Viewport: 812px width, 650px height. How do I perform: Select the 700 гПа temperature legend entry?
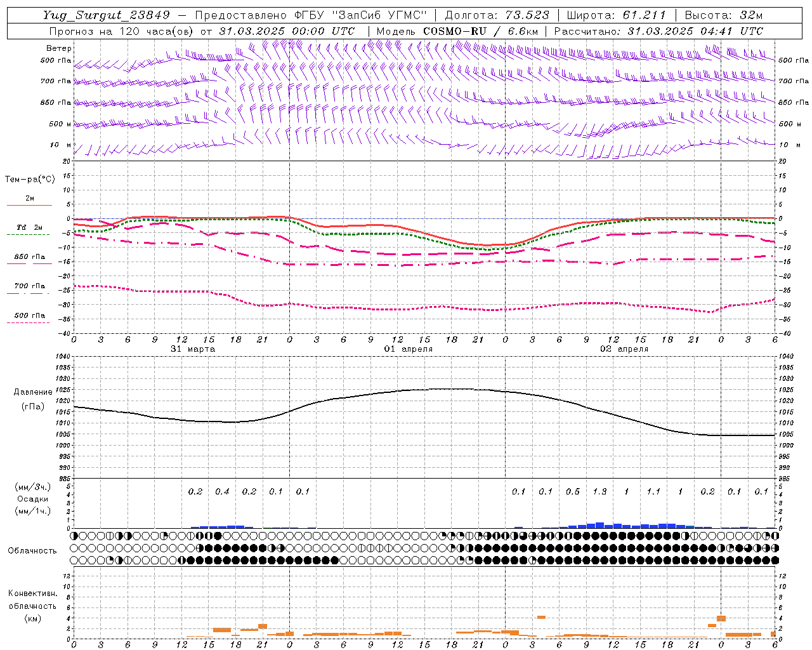click(x=30, y=286)
